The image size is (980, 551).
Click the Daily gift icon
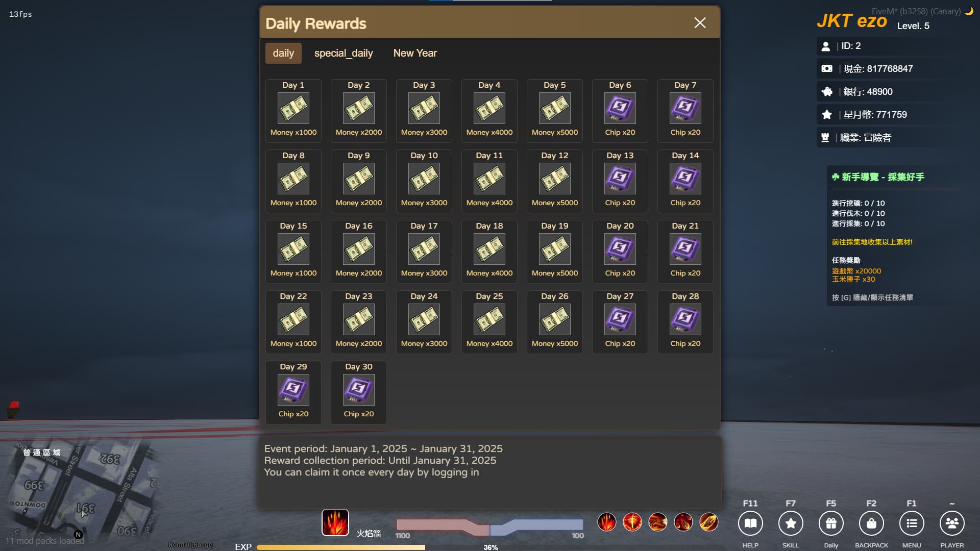click(x=831, y=523)
